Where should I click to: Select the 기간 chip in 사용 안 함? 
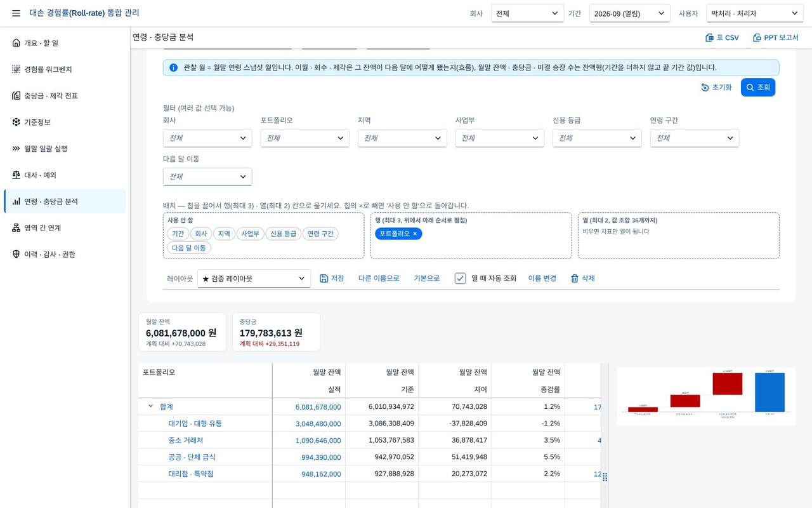(x=178, y=234)
